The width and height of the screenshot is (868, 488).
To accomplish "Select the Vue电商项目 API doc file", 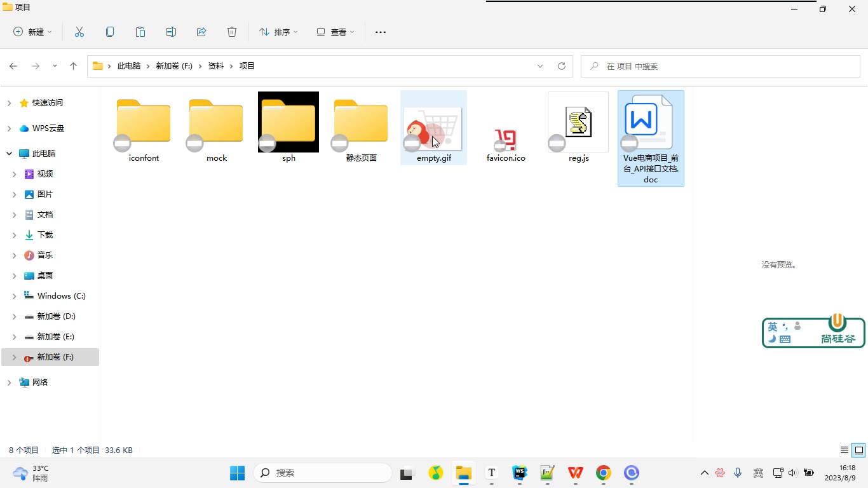I will click(651, 139).
